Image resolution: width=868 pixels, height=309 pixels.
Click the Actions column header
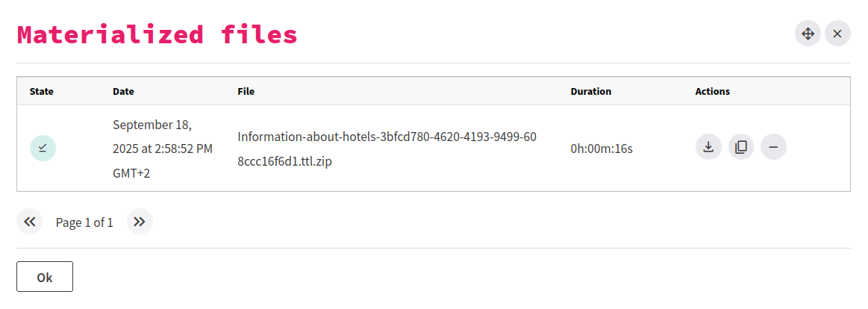pyautogui.click(x=712, y=92)
